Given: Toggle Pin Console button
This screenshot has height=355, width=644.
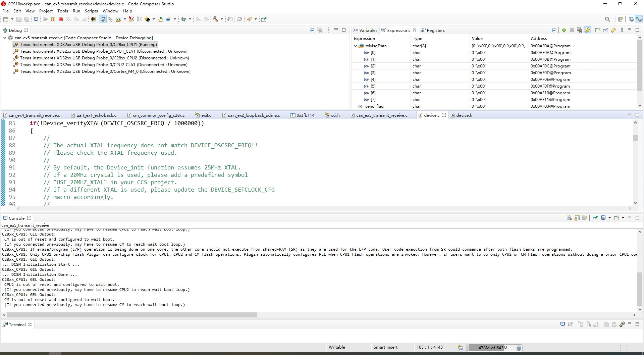Looking at the screenshot, I should [x=595, y=218].
